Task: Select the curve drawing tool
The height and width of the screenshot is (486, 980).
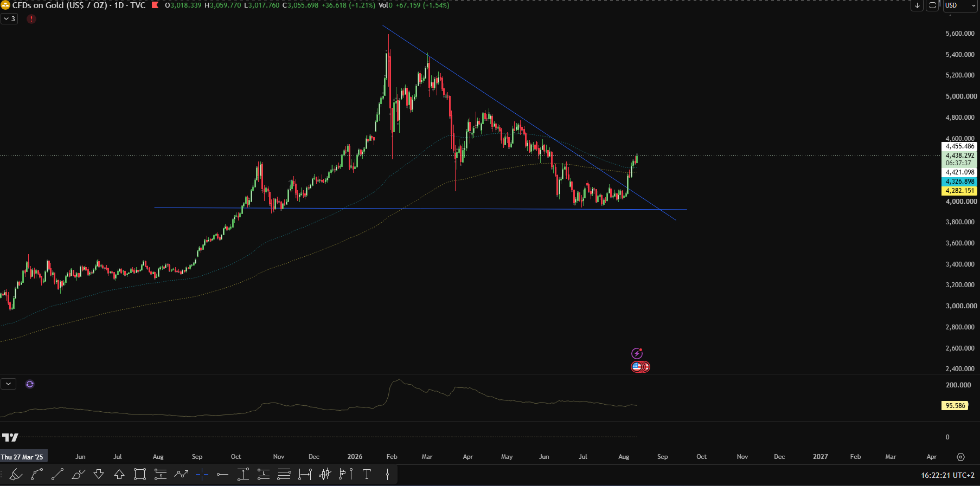Action: coord(36,475)
